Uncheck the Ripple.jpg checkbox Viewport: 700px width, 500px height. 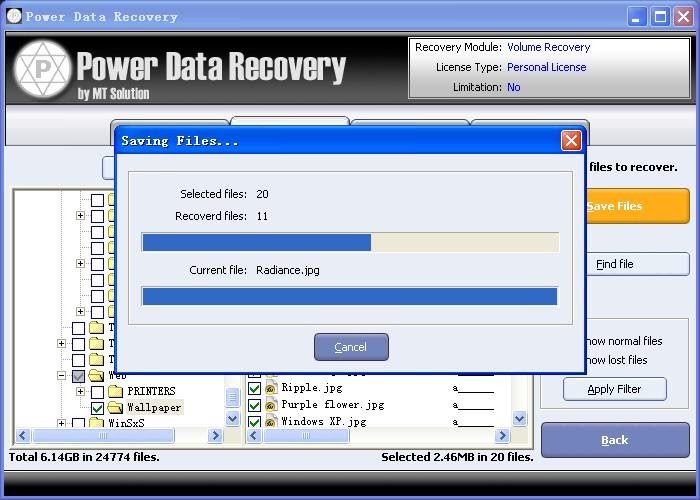[x=254, y=388]
